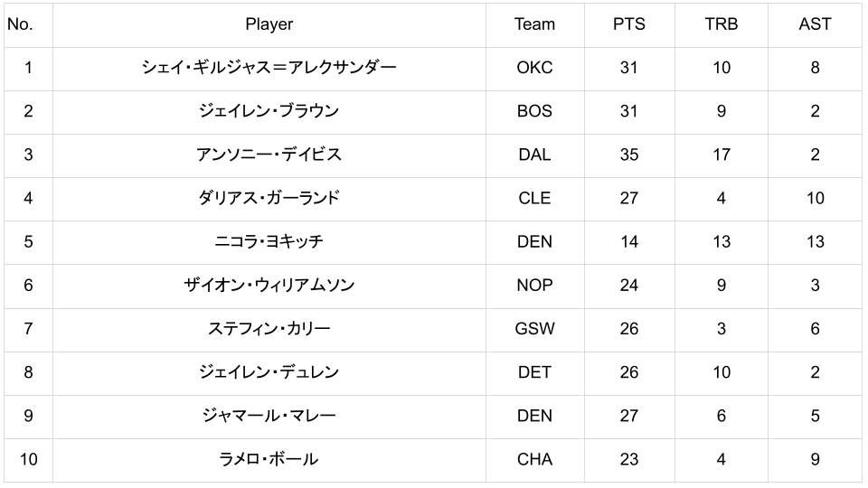Select the PTS column header
This screenshot has height=488, width=868.
(x=628, y=24)
